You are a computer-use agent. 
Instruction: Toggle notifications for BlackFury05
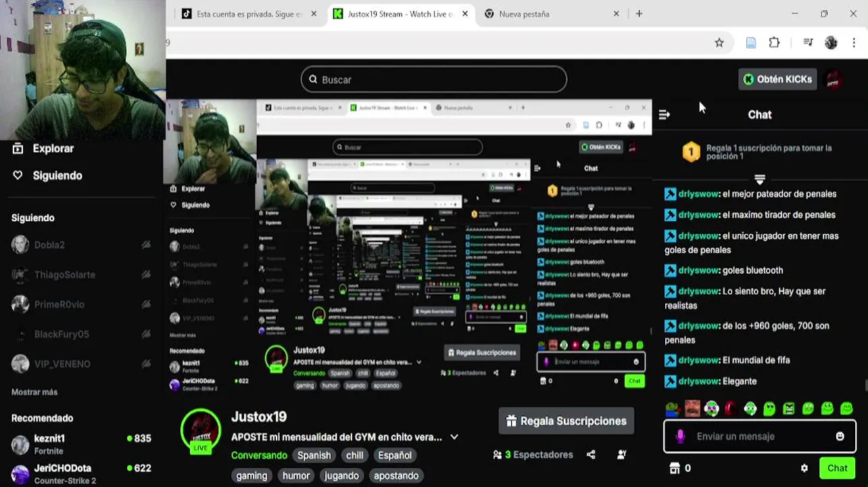pyautogui.click(x=146, y=334)
